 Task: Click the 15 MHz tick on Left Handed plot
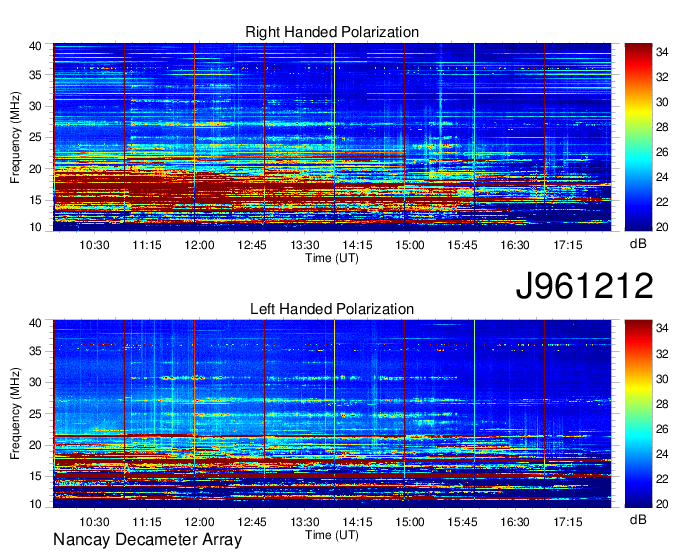click(x=35, y=477)
